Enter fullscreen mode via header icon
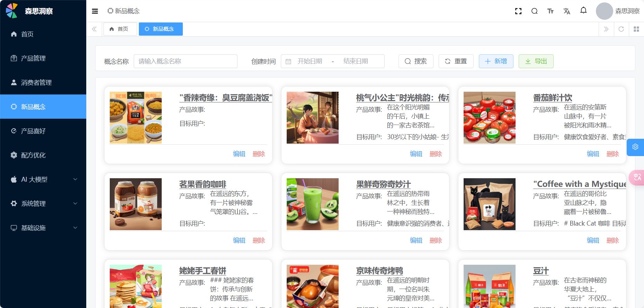644x308 pixels. [x=518, y=11]
